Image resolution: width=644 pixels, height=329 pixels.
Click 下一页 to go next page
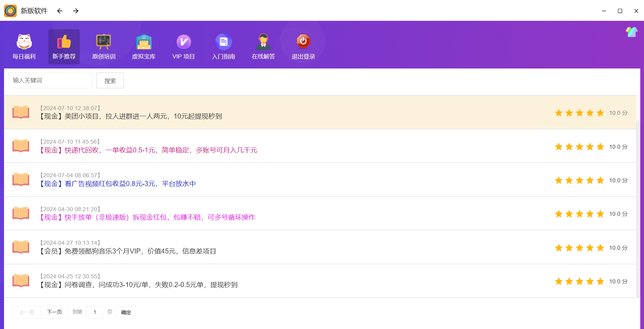click(x=54, y=312)
